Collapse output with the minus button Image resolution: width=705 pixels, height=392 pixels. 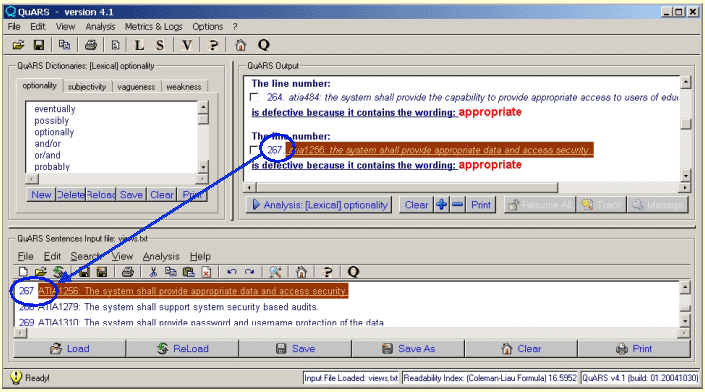(458, 205)
